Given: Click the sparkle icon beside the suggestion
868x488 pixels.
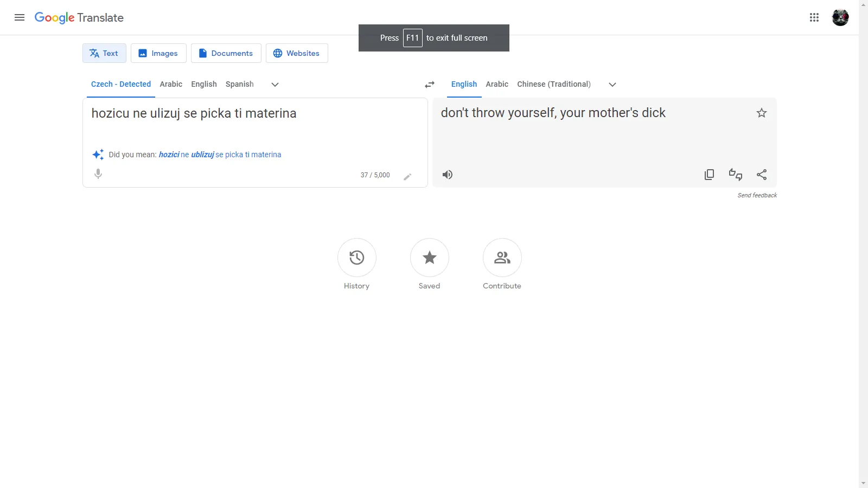Looking at the screenshot, I should coord(98,155).
